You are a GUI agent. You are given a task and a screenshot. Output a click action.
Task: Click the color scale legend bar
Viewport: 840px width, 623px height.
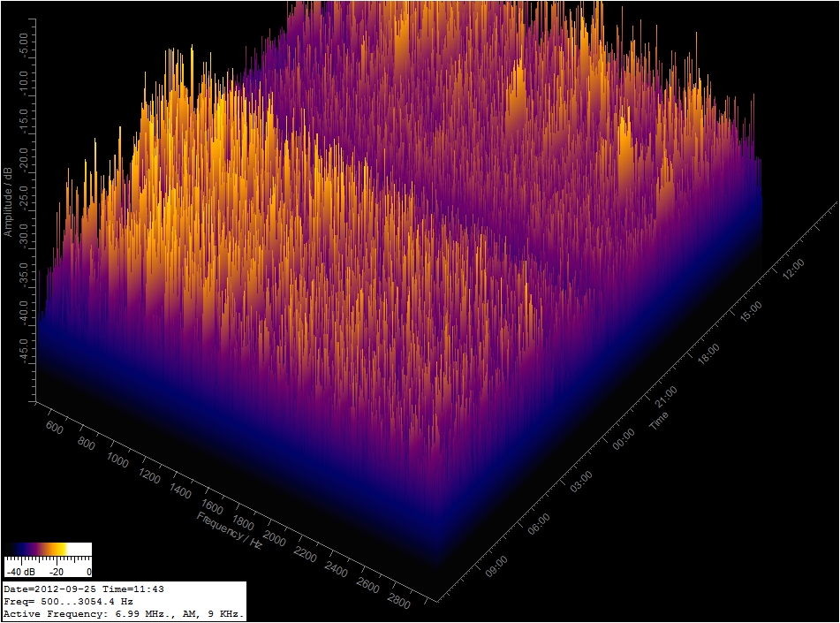click(x=48, y=550)
